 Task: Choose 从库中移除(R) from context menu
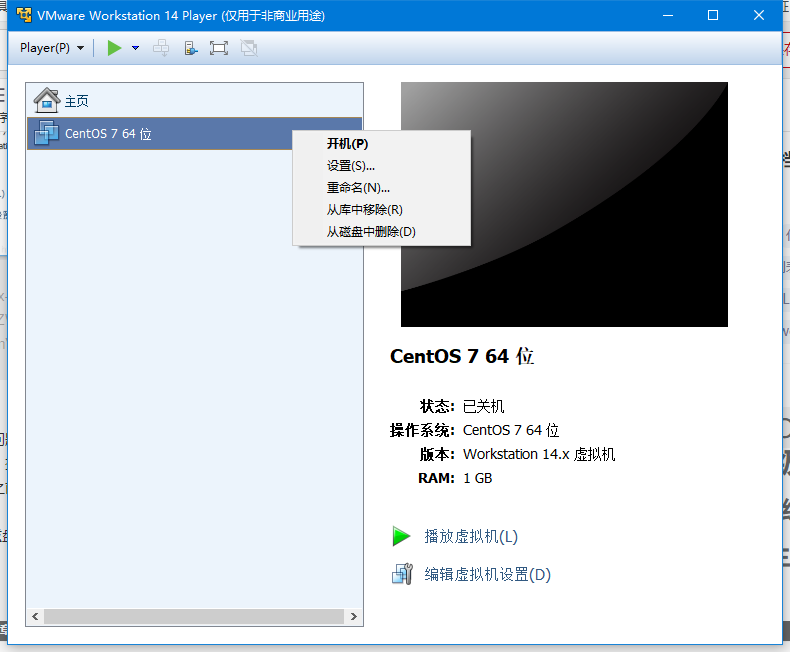[x=381, y=210]
